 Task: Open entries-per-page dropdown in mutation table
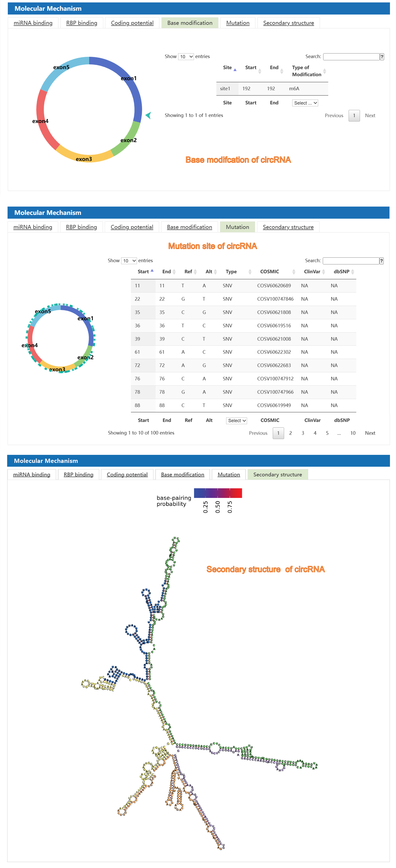coord(129,261)
